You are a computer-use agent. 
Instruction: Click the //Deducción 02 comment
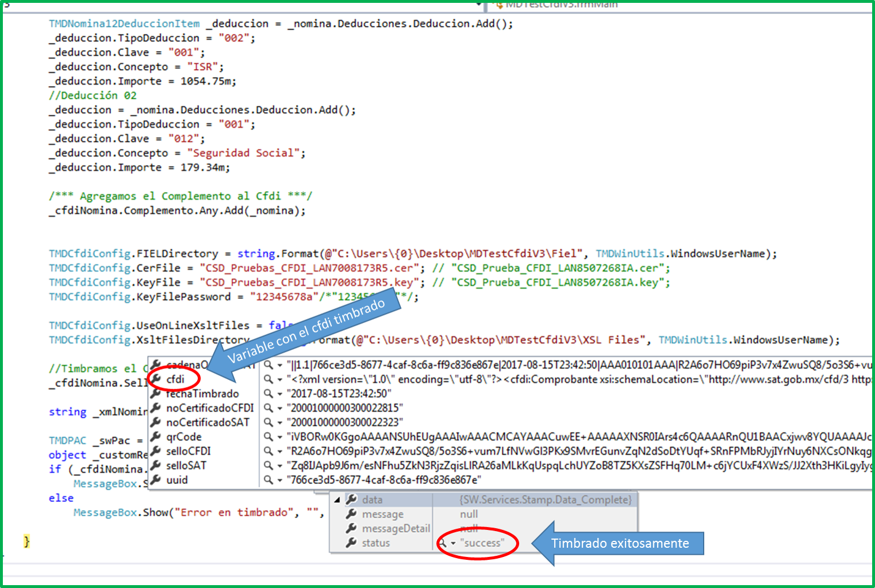(x=93, y=95)
